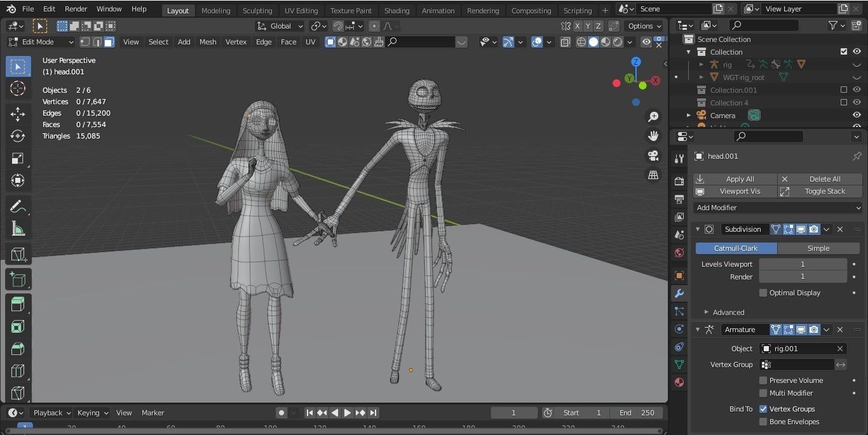The width and height of the screenshot is (868, 435).
Task: Switch to face select mode
Action: [x=109, y=42]
